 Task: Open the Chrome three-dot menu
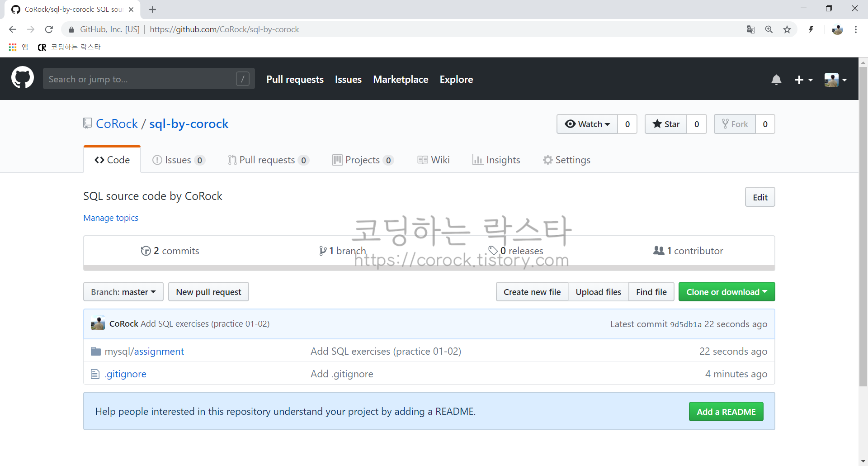pyautogui.click(x=856, y=29)
